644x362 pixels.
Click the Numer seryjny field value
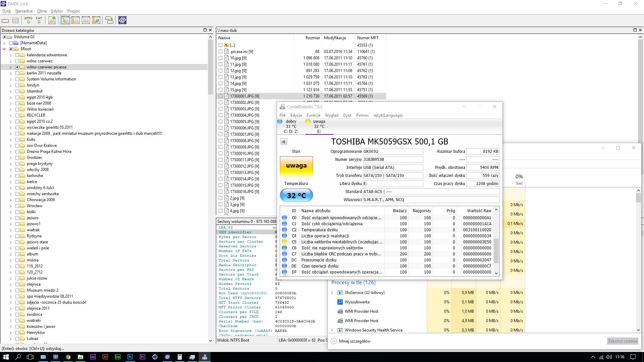393,160
